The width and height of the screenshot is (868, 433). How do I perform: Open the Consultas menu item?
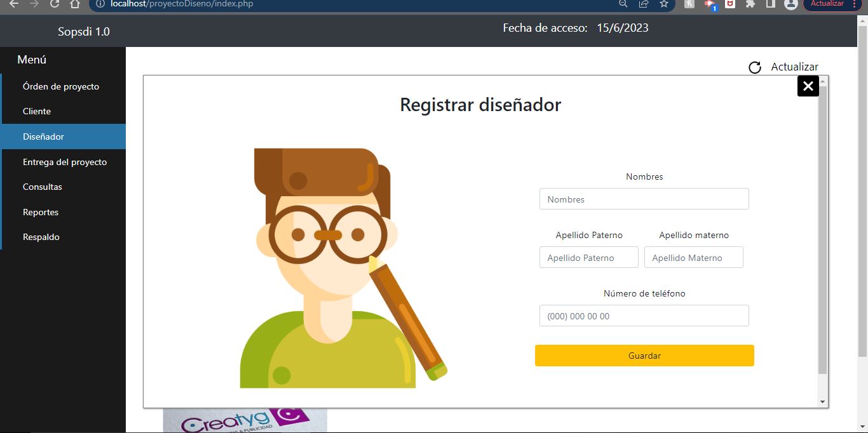pyautogui.click(x=43, y=187)
